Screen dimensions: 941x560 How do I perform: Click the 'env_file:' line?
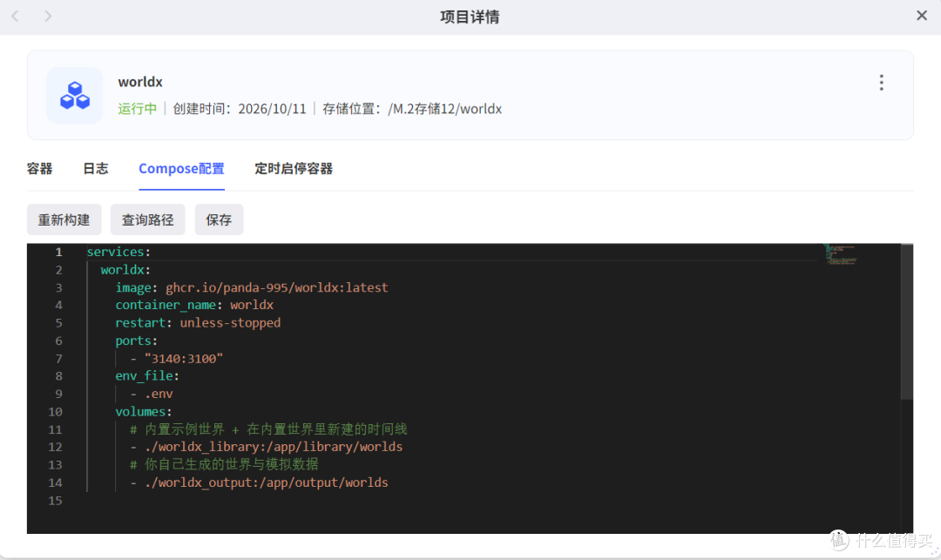(x=147, y=376)
